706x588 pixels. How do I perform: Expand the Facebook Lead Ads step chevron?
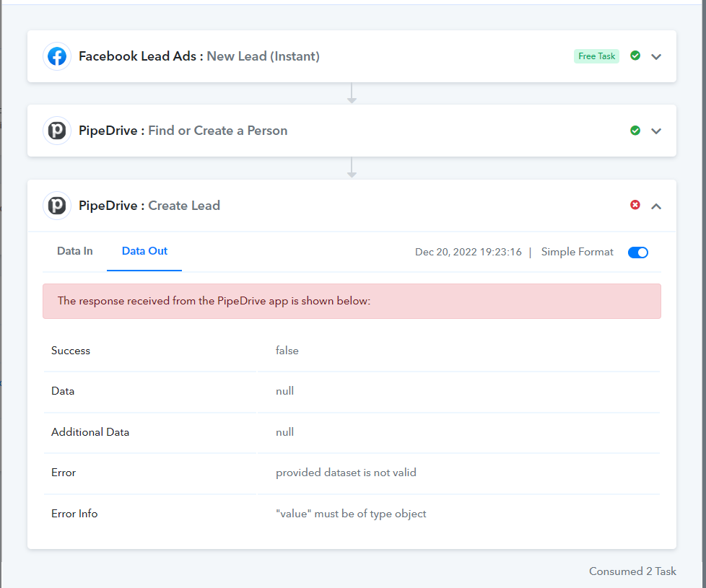click(x=656, y=57)
